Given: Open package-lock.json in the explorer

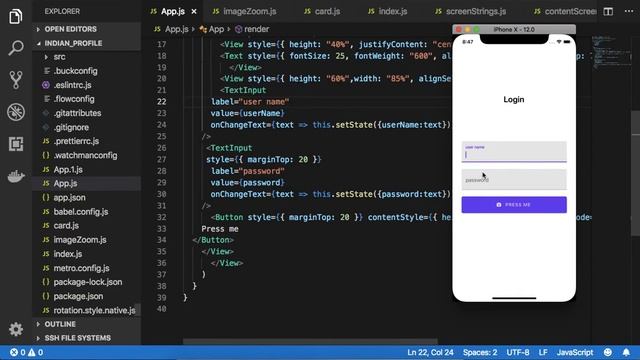Looking at the screenshot, I should point(87,282).
